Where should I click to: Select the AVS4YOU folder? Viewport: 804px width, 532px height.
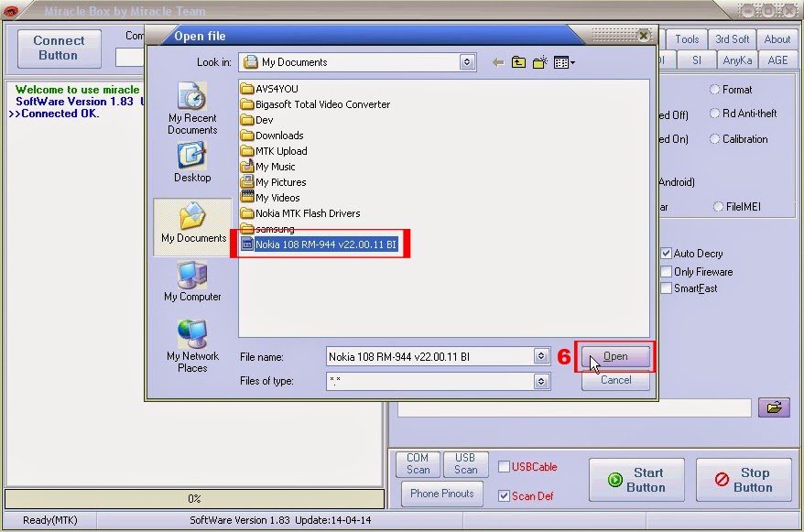click(270, 89)
